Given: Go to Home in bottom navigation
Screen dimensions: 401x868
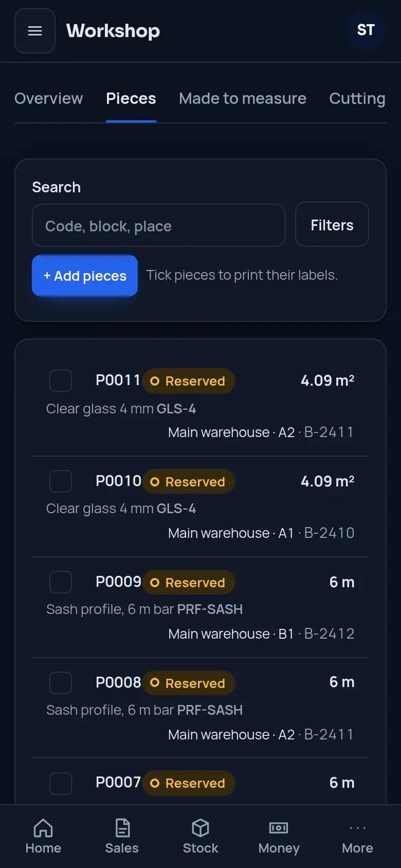Looking at the screenshot, I should click(43, 836).
